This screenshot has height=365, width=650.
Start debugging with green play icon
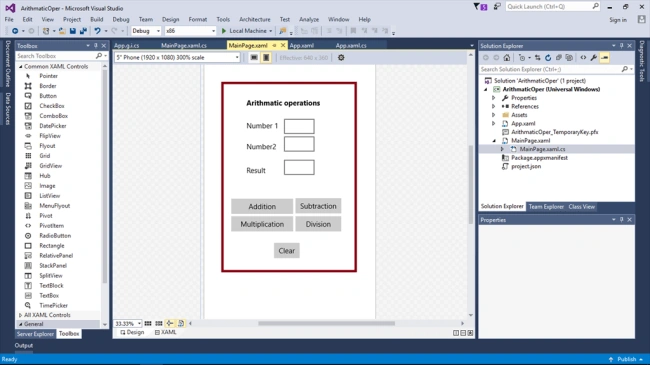224,31
